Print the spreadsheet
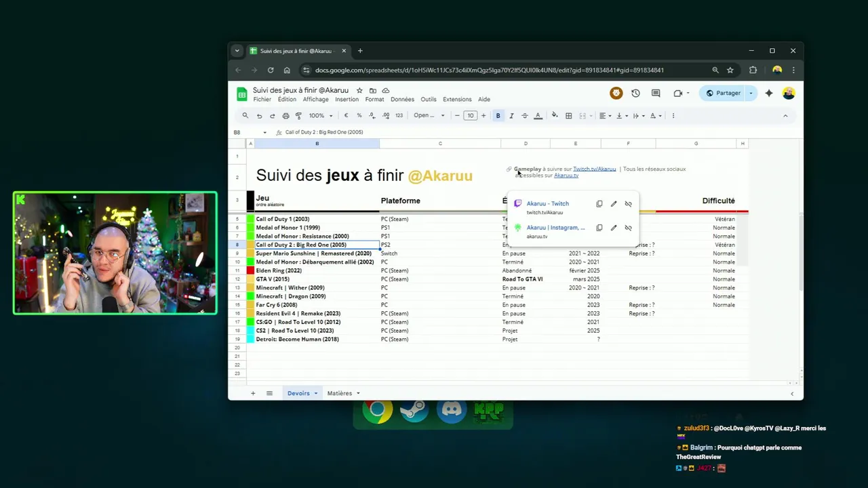The height and width of the screenshot is (488, 868). click(285, 116)
